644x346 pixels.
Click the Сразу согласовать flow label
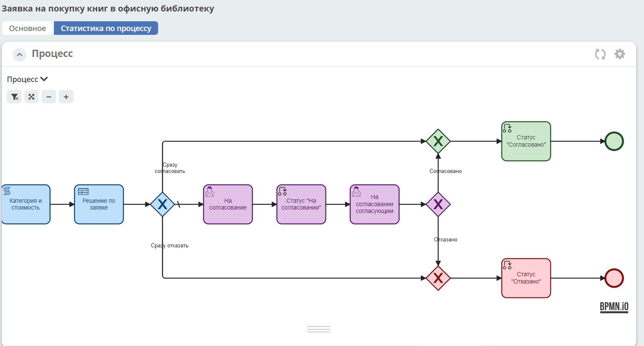pos(170,168)
